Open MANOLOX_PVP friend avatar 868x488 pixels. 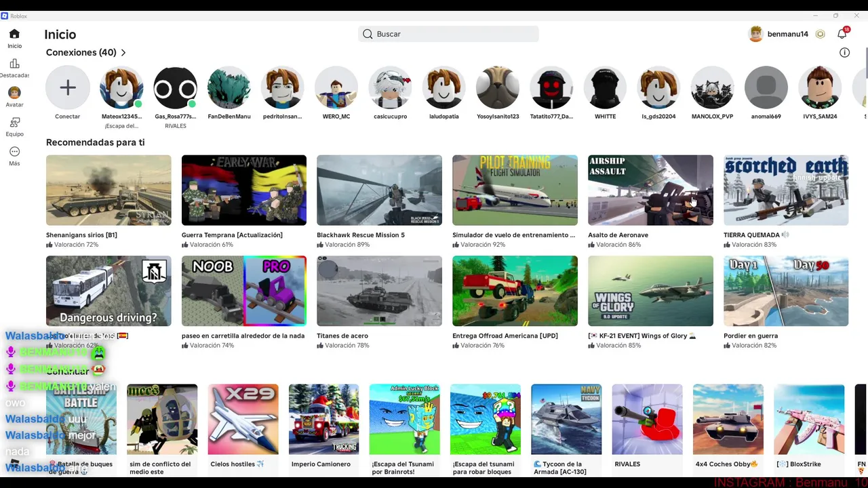[x=712, y=87]
